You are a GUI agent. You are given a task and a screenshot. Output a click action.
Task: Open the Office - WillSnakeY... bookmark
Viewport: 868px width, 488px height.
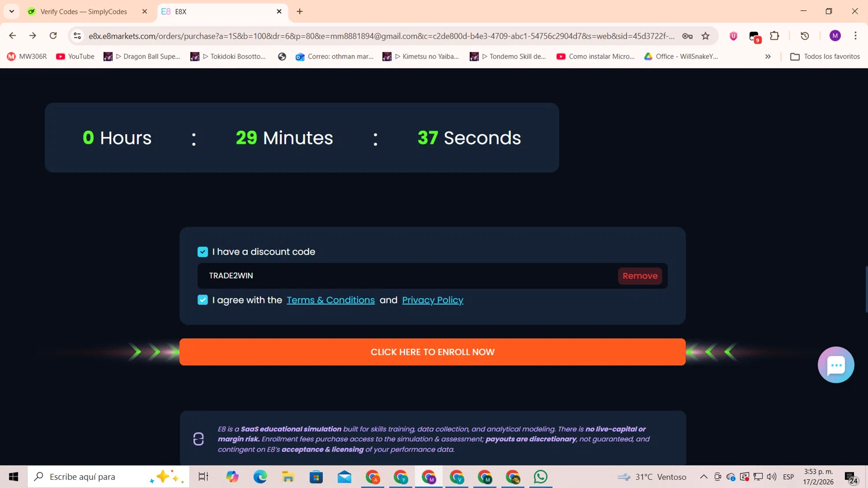[681, 57]
